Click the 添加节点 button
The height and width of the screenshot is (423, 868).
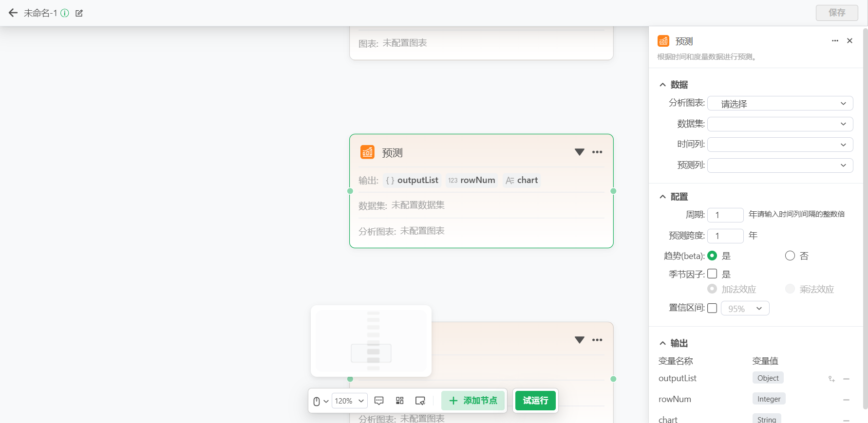pos(473,401)
